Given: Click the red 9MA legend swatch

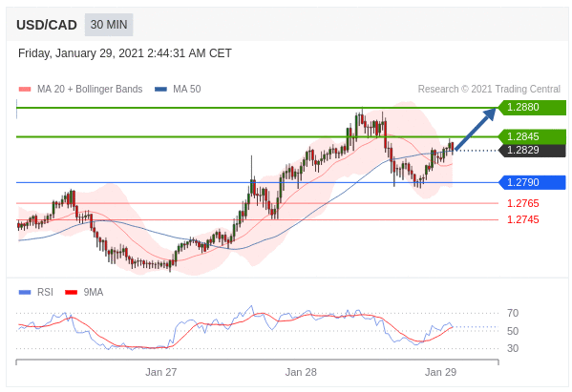Looking at the screenshot, I should pos(71,292).
